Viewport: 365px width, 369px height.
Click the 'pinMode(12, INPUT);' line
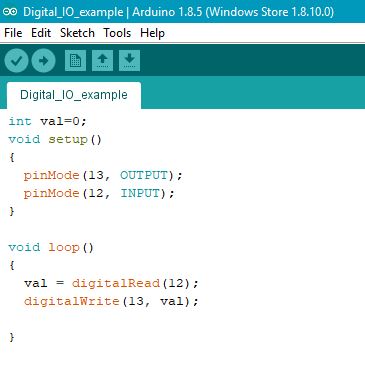point(99,193)
